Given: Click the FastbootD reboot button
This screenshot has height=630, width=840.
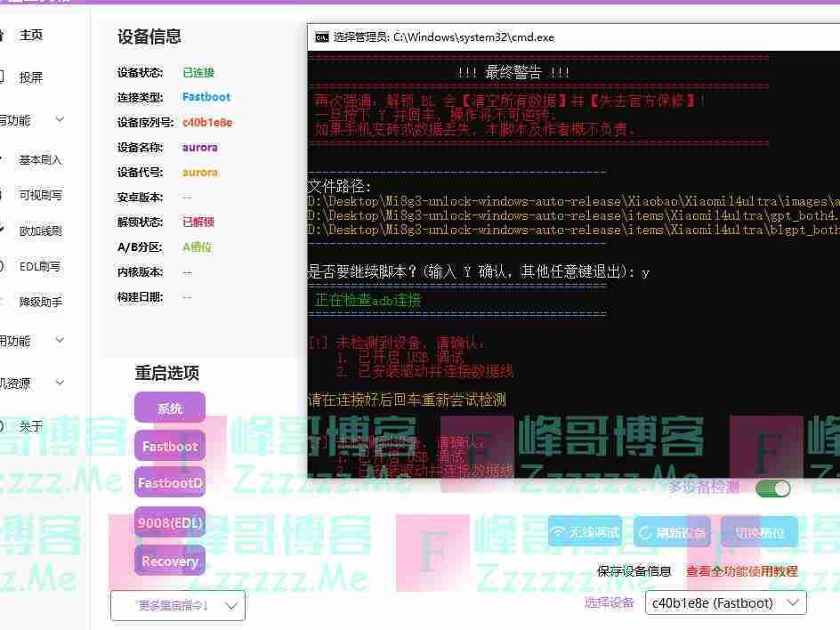Looking at the screenshot, I should click(x=170, y=482).
